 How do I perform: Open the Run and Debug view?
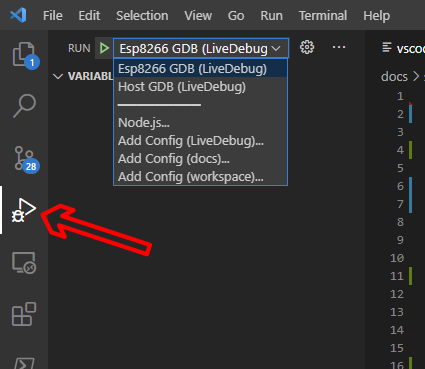(24, 210)
